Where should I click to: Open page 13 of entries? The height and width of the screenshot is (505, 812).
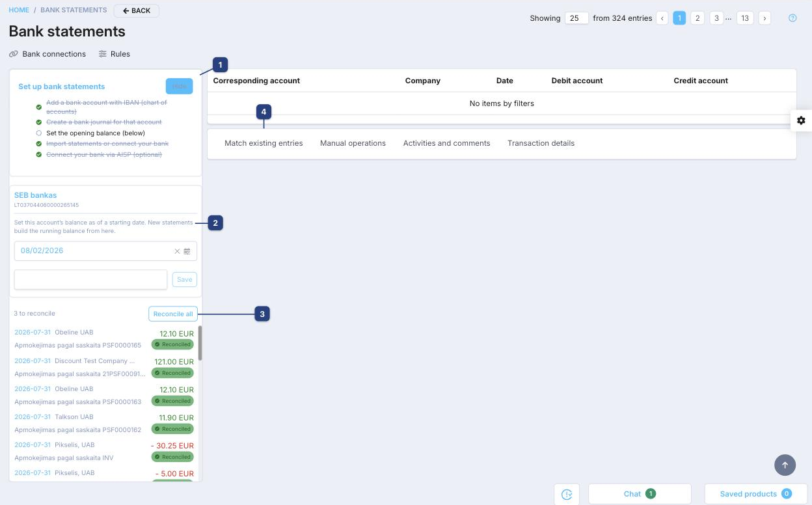[x=745, y=18]
